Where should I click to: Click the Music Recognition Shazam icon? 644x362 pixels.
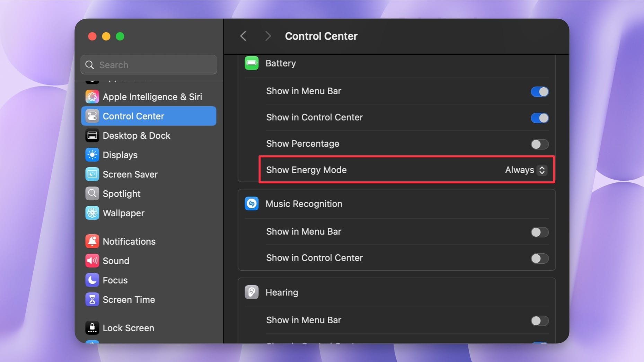pos(252,204)
